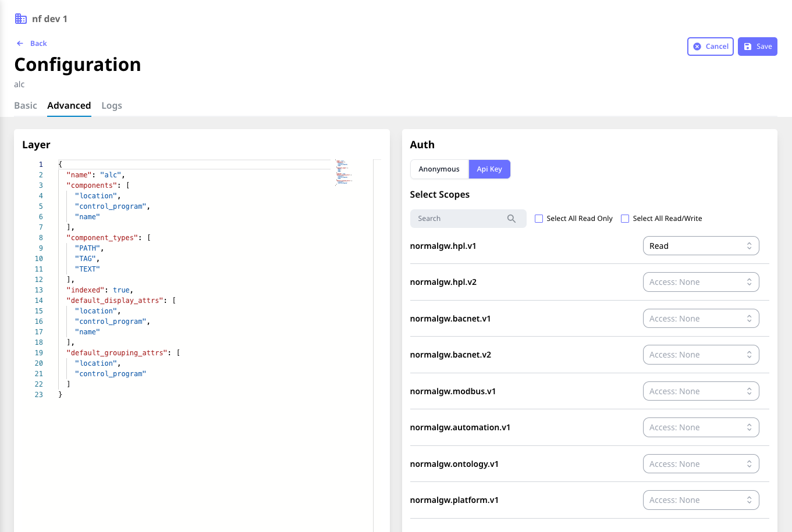792x532 pixels.
Task: Click the "name": "alc" line
Action: click(x=95, y=175)
